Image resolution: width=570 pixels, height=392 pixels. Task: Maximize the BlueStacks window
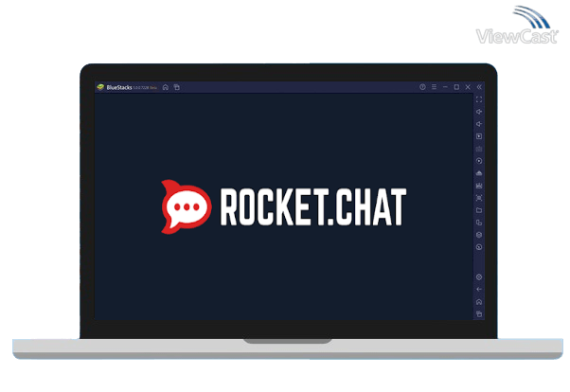point(456,87)
